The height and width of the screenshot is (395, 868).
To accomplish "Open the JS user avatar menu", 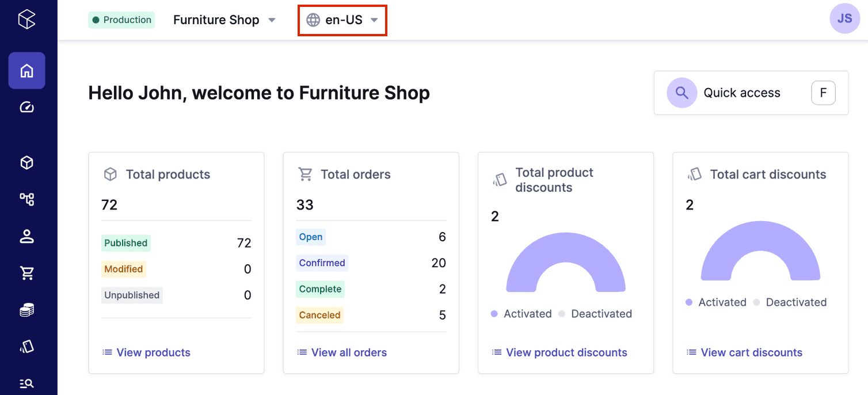I will coord(844,18).
